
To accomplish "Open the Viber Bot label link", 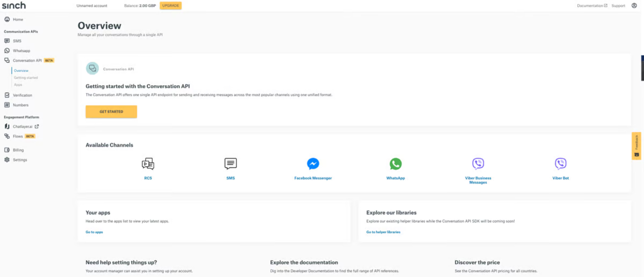I will pyautogui.click(x=561, y=178).
